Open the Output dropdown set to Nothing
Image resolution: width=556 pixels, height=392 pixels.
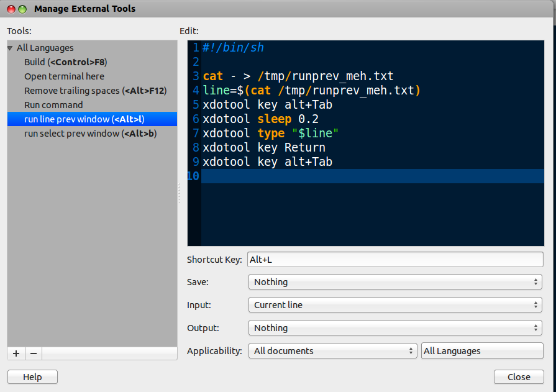tap(395, 327)
